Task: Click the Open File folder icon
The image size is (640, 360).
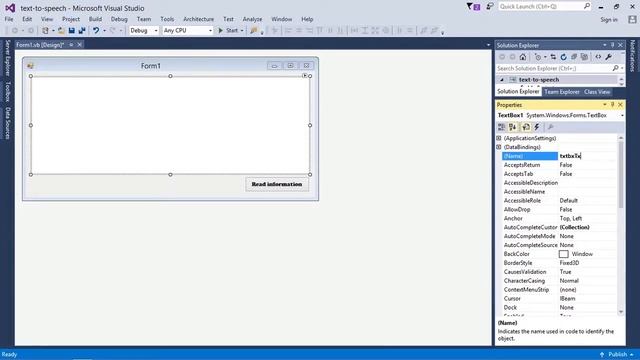Action: (x=61, y=31)
